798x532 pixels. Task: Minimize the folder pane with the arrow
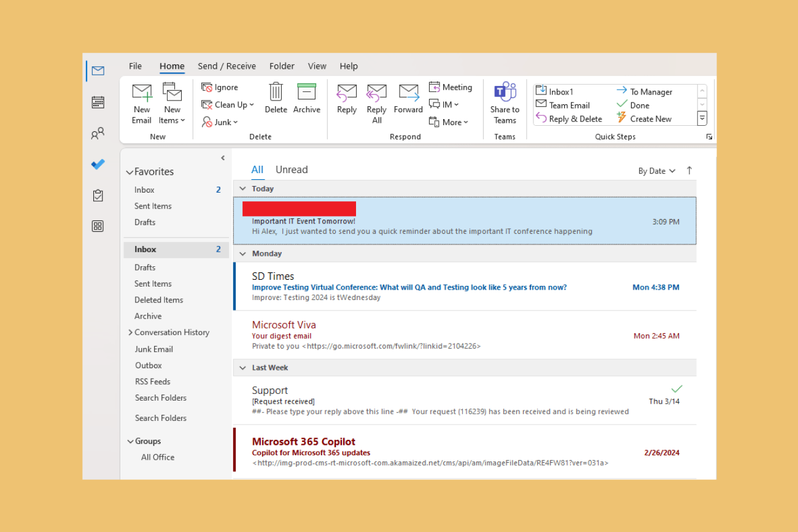point(223,158)
